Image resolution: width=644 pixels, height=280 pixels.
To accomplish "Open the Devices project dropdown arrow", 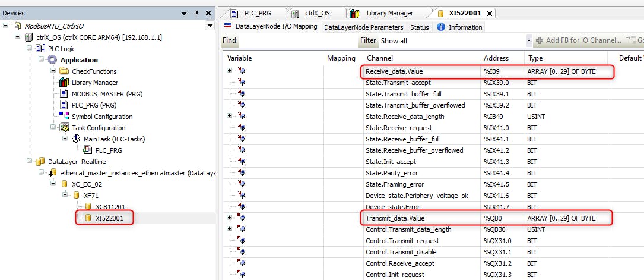I will tap(209, 26).
